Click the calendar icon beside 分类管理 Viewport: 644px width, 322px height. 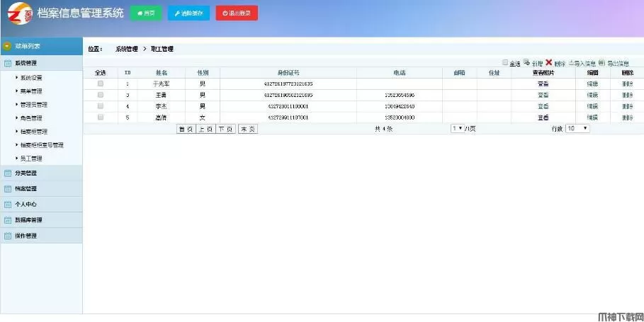8,173
